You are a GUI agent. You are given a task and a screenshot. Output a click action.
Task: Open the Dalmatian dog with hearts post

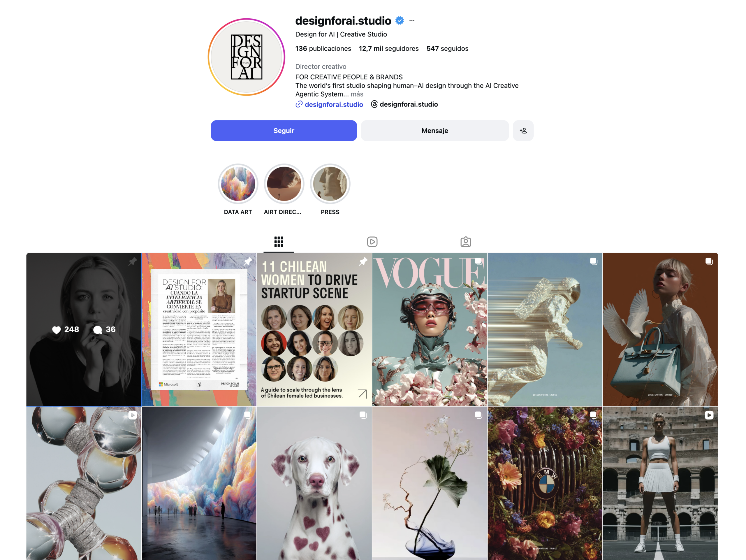pyautogui.click(x=314, y=483)
